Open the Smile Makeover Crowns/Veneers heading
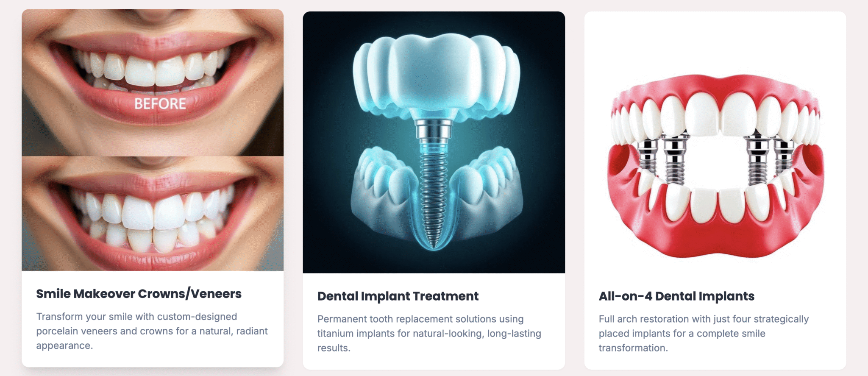 point(139,293)
